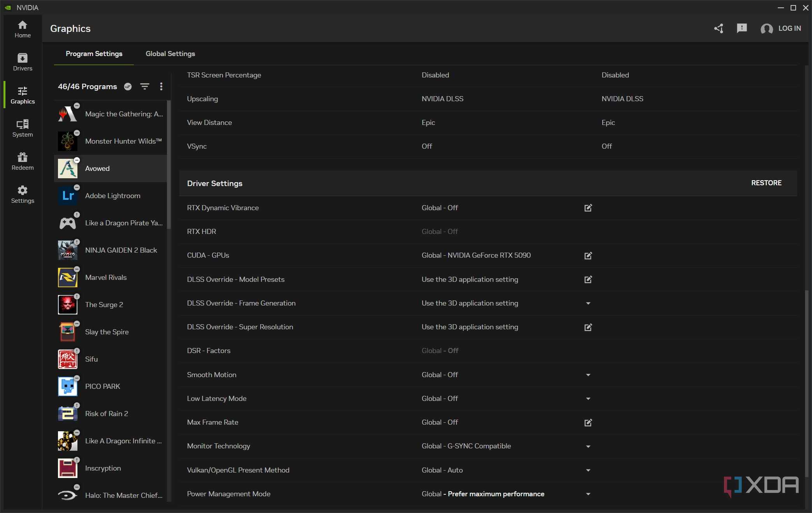812x513 pixels.
Task: Open the Low Latency Mode dropdown
Action: tap(588, 399)
